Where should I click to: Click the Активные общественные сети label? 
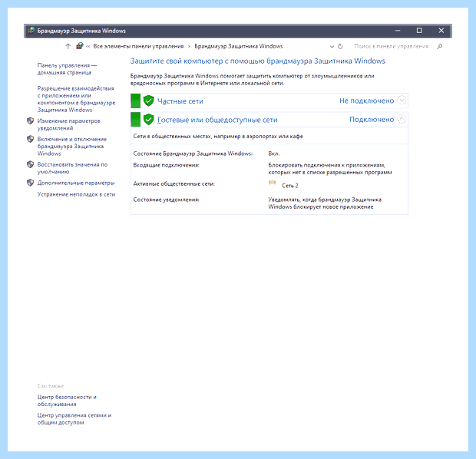pos(174,184)
